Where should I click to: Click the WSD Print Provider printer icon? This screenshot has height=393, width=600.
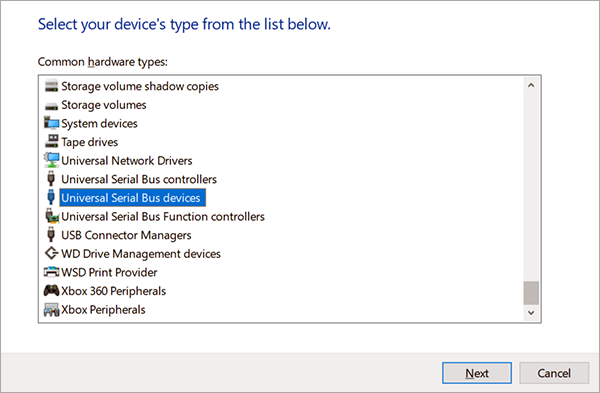coord(51,272)
